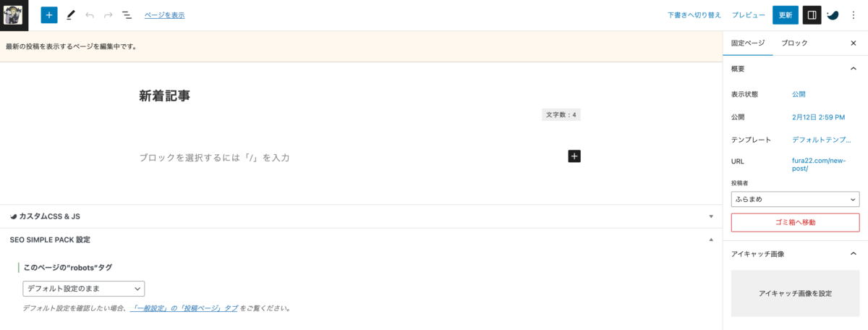Click the redo arrow icon

(x=109, y=14)
